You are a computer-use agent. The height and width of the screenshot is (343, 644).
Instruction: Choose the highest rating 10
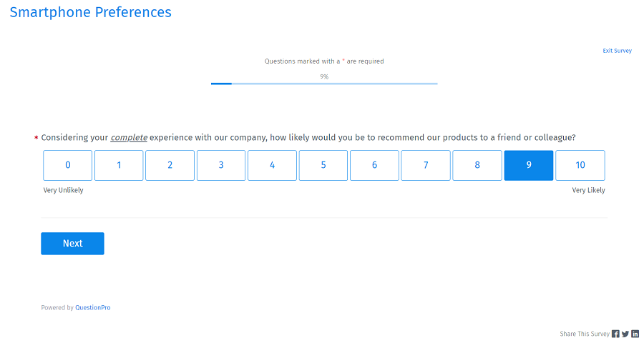coord(580,165)
